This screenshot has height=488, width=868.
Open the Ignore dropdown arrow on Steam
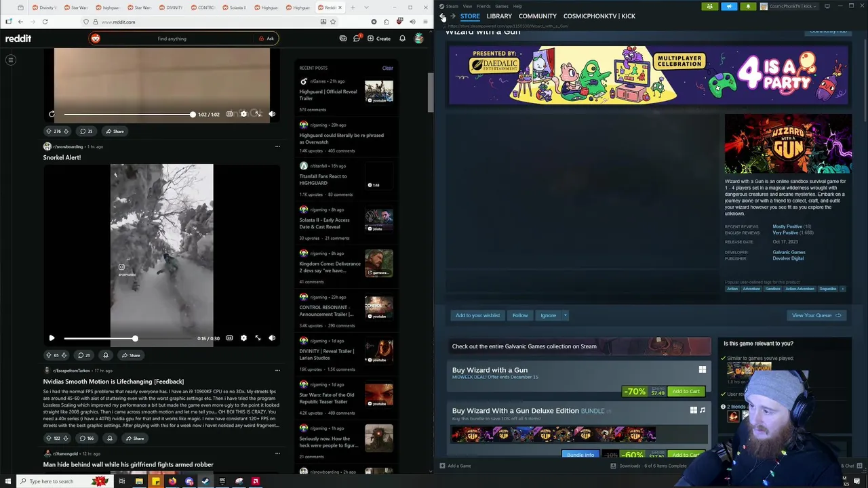coord(565,315)
